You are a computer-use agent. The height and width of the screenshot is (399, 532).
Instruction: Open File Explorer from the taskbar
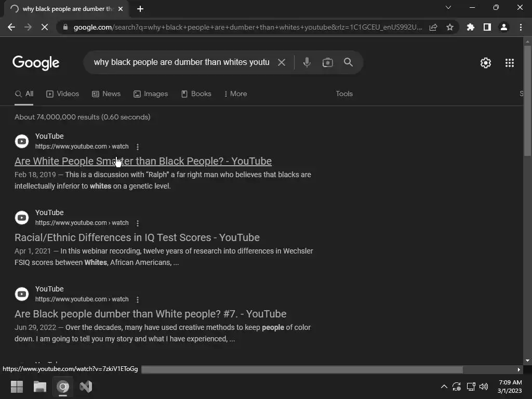(39, 387)
